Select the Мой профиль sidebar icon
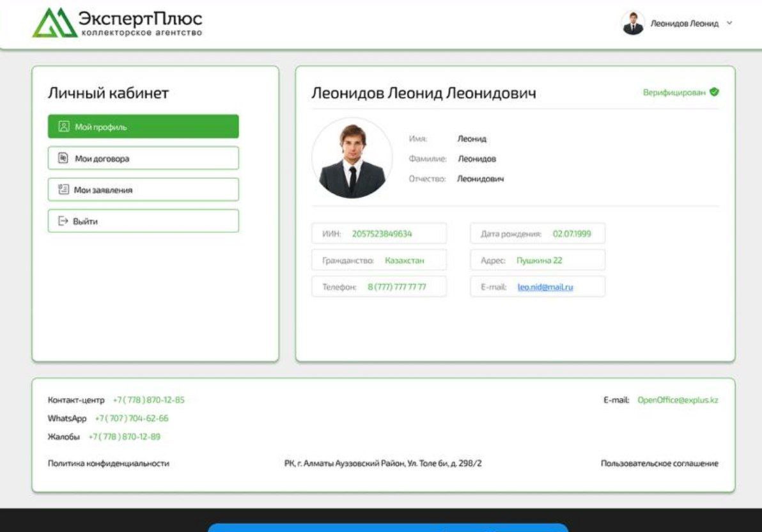This screenshot has width=762, height=532. 63,126
